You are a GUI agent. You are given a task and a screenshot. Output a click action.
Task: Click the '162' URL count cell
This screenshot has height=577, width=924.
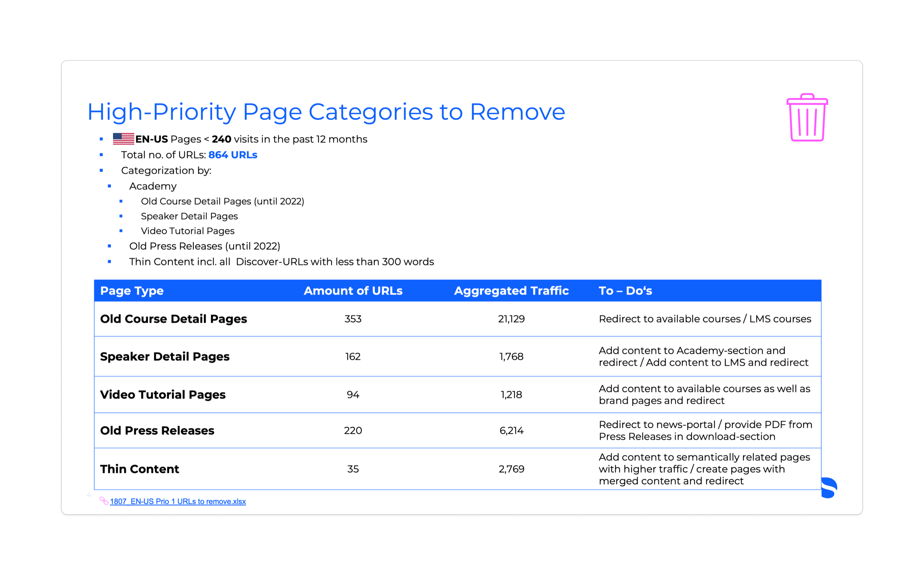tap(353, 357)
